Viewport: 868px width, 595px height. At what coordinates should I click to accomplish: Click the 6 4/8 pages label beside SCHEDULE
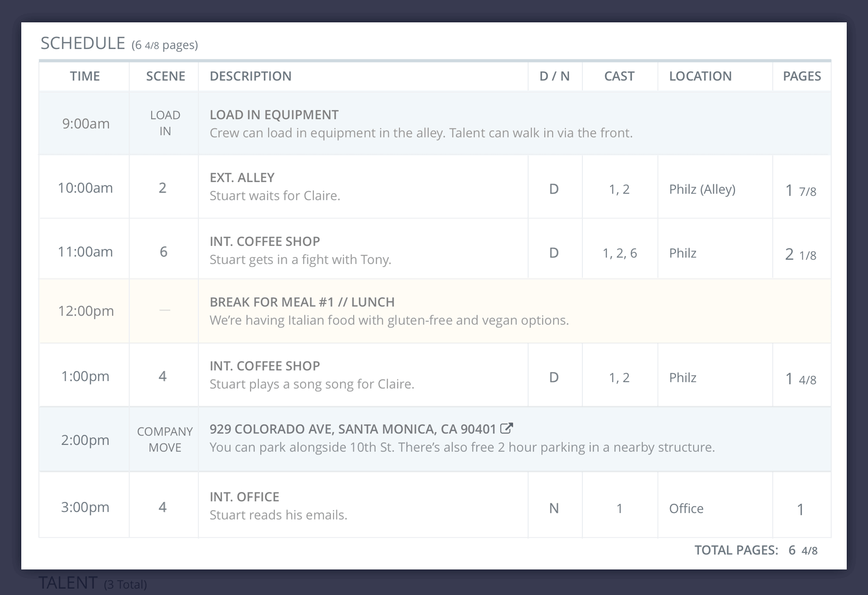[165, 46]
